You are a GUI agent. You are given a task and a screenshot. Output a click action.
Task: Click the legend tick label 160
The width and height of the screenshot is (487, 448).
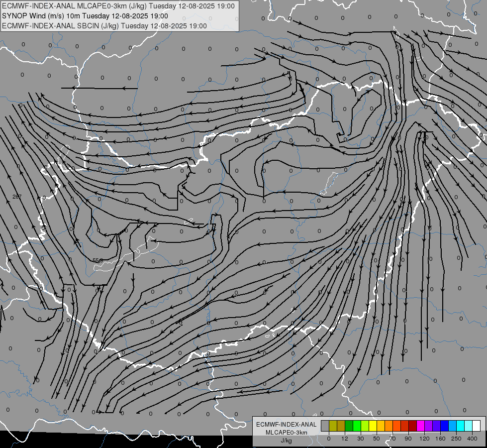tap(440, 439)
